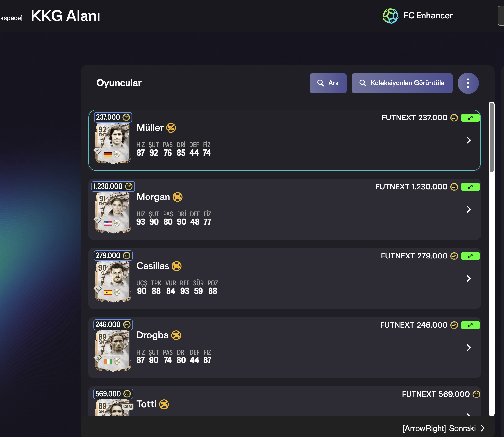Click the untradeable icon next to Casillas
The image size is (504, 437).
(x=177, y=266)
